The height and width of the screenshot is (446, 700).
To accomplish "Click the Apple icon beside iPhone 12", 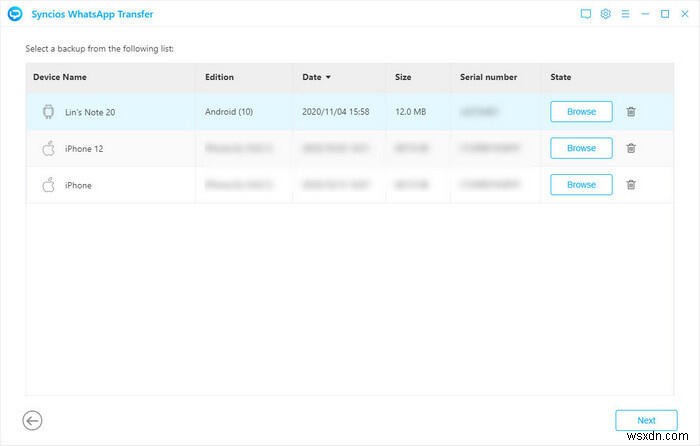I will tap(48, 148).
